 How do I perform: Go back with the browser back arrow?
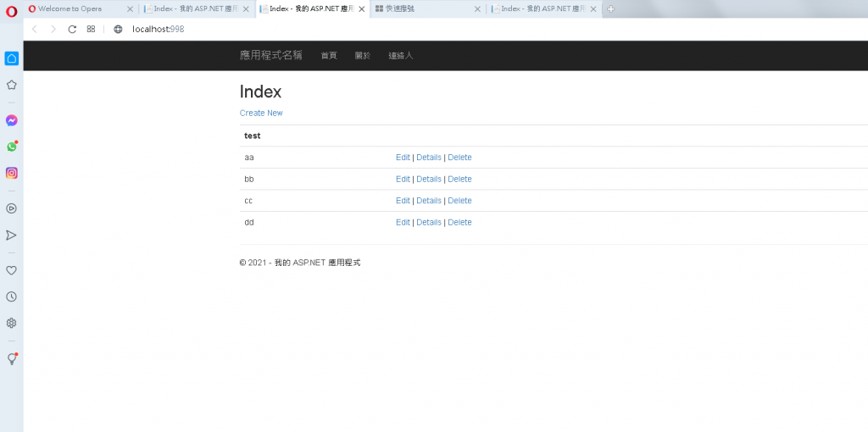click(x=34, y=30)
